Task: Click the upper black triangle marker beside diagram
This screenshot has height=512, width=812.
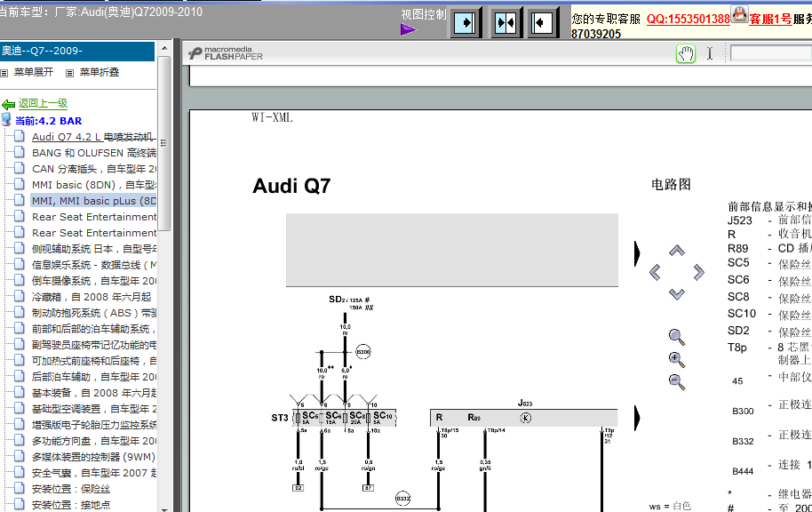Action: [637, 253]
